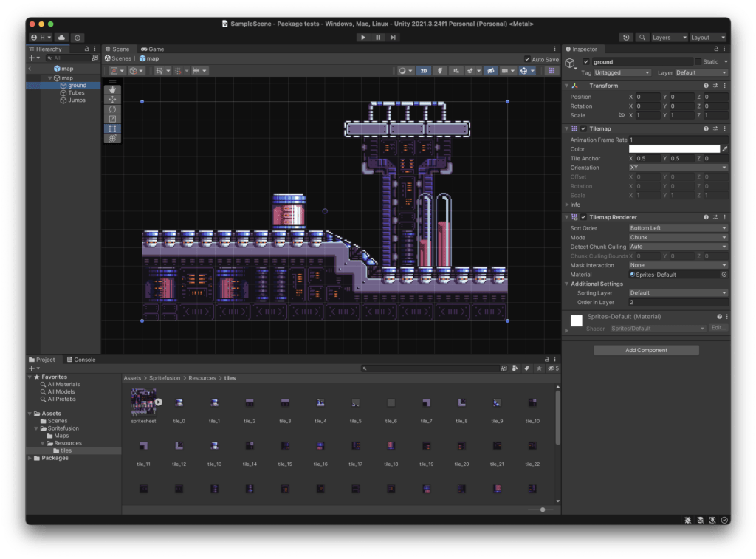Enable the Static checkbox

pyautogui.click(x=698, y=62)
